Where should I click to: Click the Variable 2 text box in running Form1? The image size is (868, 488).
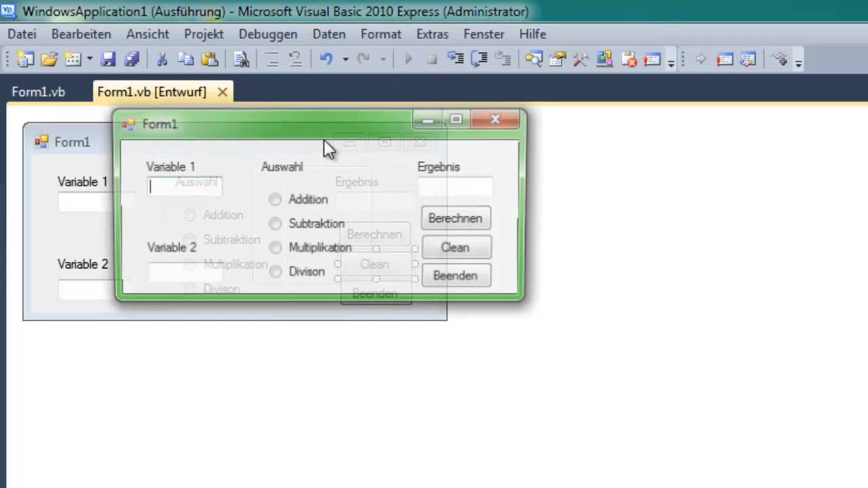click(x=184, y=272)
